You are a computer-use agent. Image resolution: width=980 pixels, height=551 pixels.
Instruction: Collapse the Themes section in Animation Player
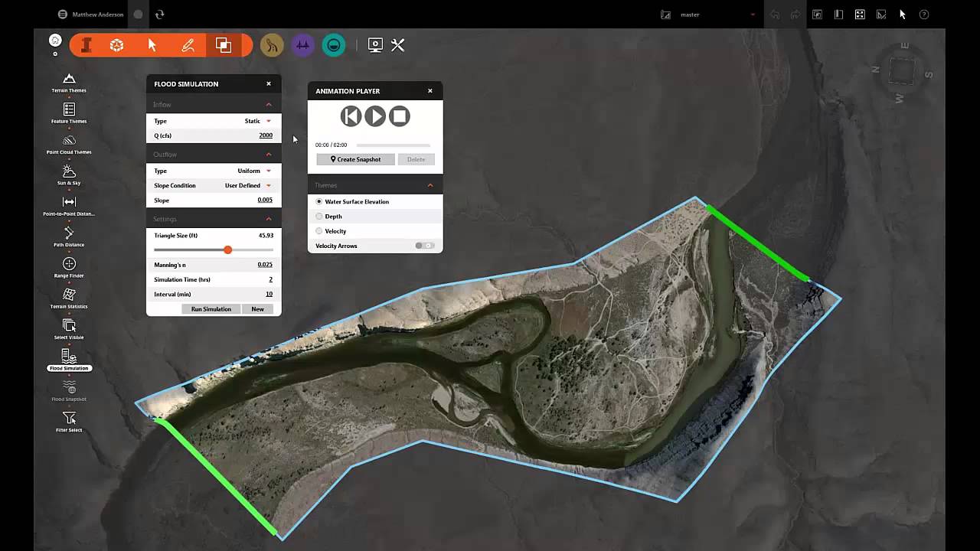coord(430,185)
